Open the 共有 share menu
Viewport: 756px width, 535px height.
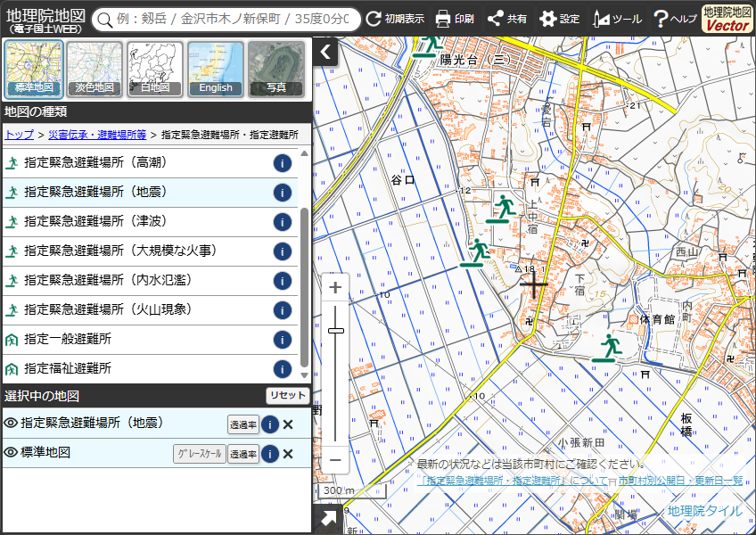tap(506, 19)
